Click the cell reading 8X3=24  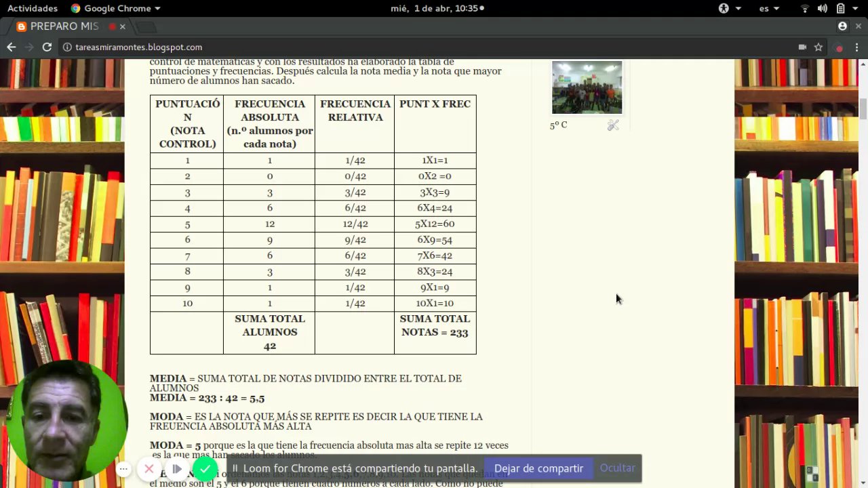tap(435, 271)
